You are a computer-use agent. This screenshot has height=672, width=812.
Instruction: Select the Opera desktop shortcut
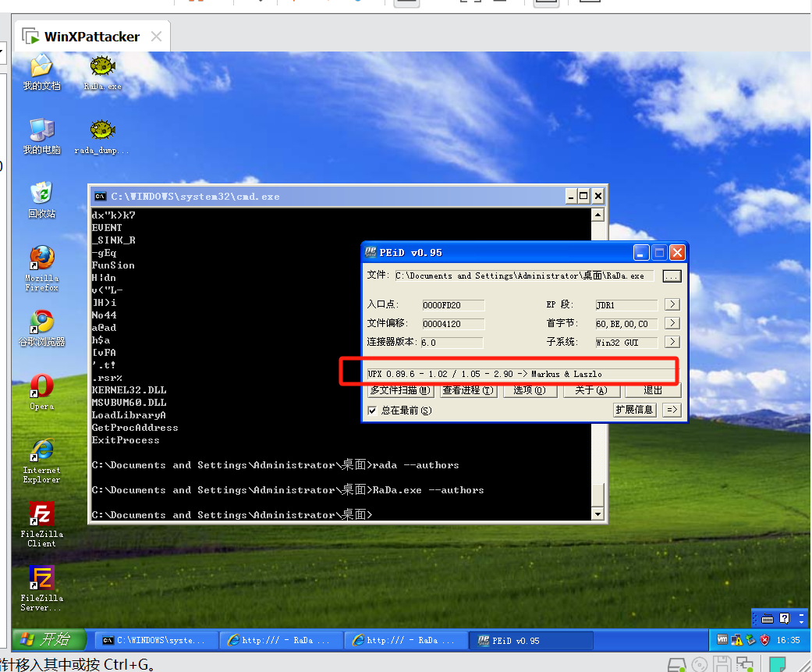[x=41, y=393]
